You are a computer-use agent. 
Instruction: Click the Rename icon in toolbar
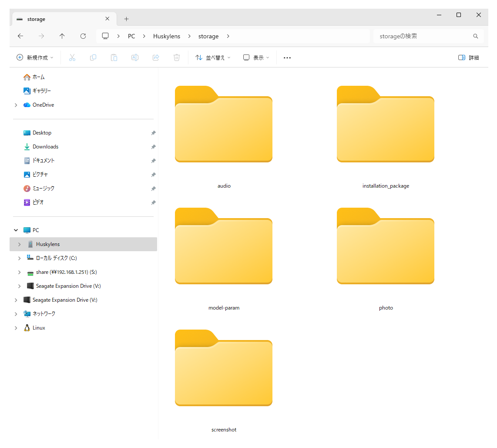click(x=135, y=57)
